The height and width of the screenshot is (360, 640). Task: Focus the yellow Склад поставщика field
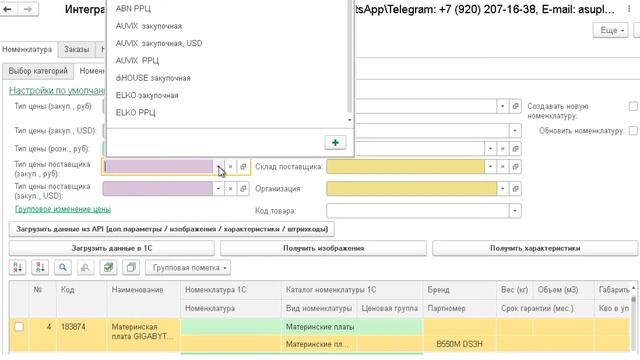pos(405,167)
